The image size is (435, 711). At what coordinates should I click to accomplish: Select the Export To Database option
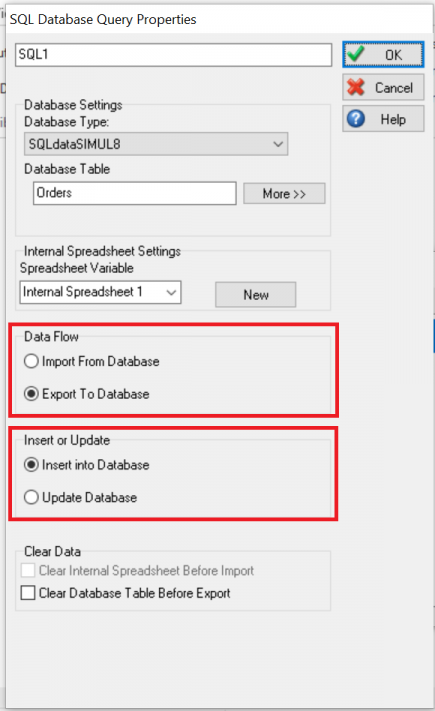click(x=31, y=394)
